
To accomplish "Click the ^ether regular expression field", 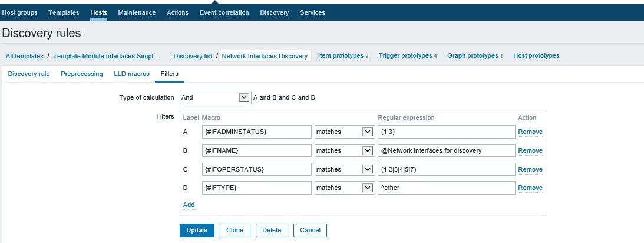I will pos(446,188).
